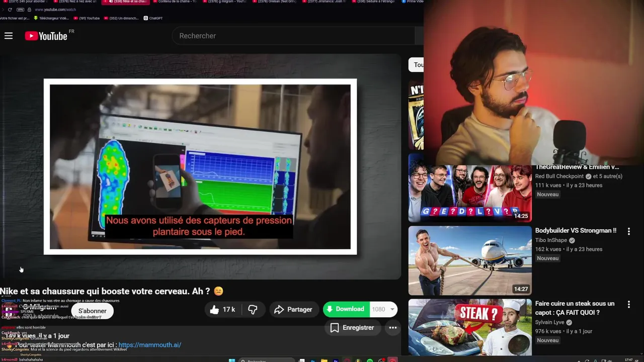Click 111 k vues view count text
The height and width of the screenshot is (362, 644).
[x=548, y=186]
